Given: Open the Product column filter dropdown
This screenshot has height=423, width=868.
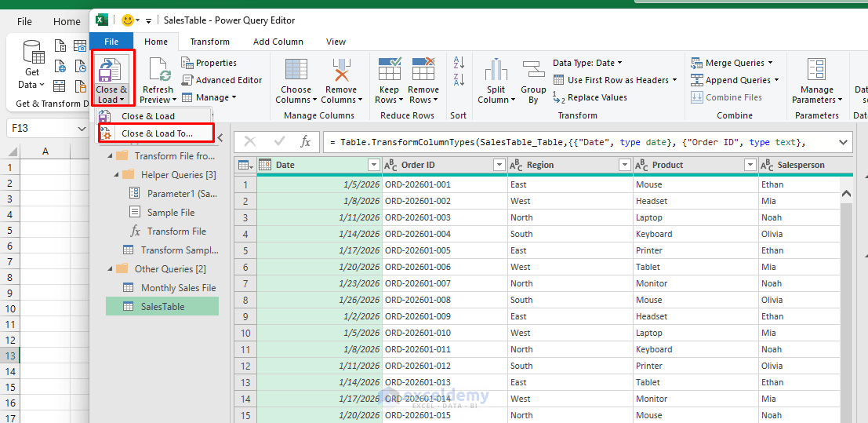Looking at the screenshot, I should [750, 165].
